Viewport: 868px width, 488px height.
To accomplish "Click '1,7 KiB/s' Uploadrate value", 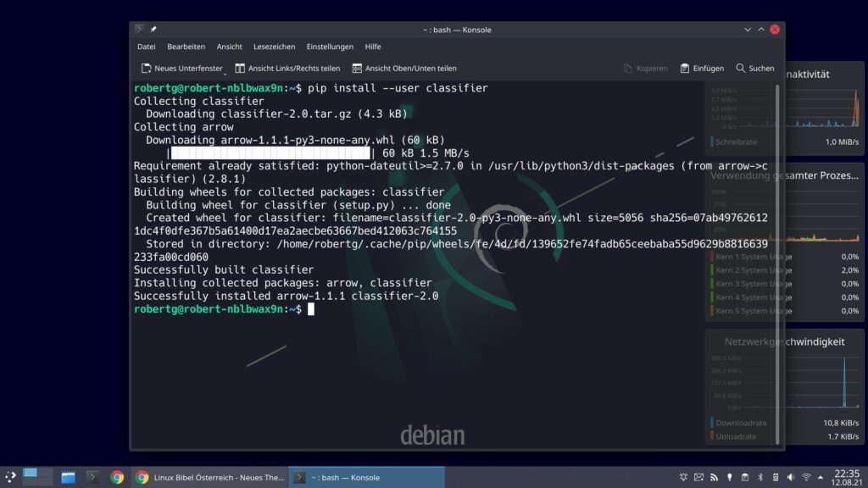I will [843, 436].
